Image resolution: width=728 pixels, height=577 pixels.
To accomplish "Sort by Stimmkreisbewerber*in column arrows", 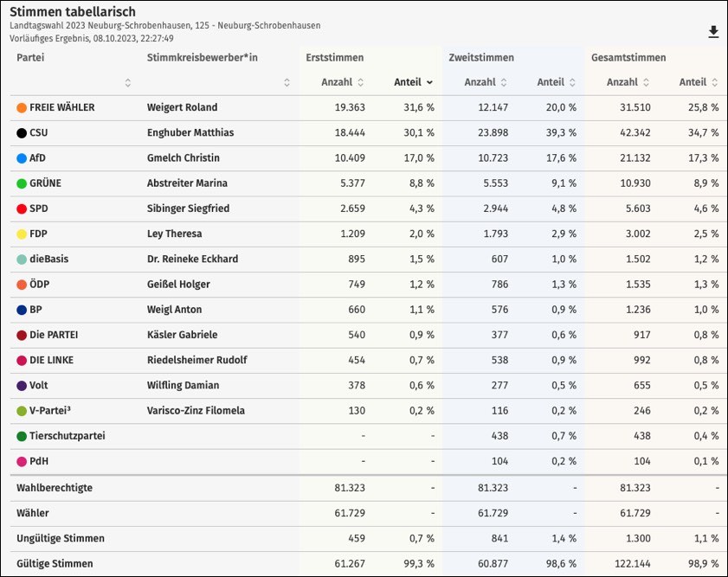I will [x=287, y=83].
